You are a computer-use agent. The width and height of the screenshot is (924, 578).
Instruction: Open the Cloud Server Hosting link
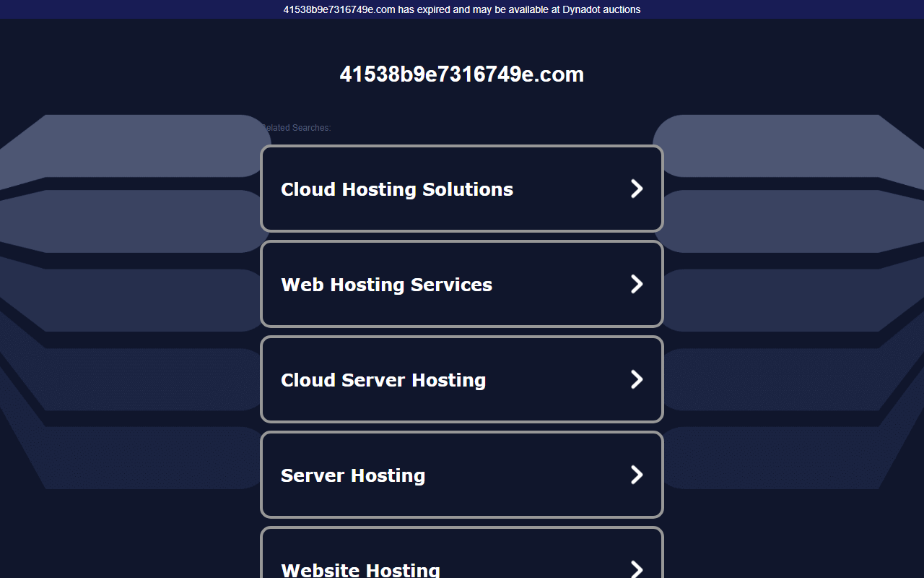[x=462, y=379]
